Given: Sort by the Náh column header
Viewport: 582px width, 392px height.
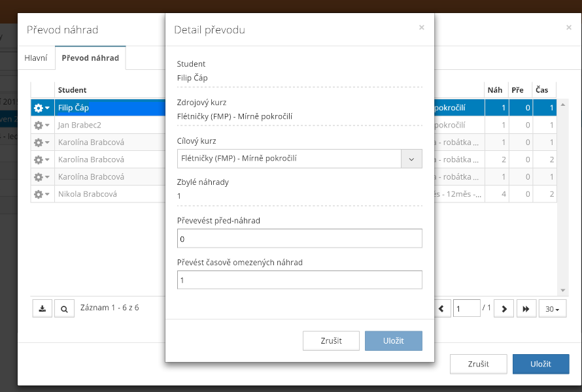Looking at the screenshot, I should click(x=496, y=90).
